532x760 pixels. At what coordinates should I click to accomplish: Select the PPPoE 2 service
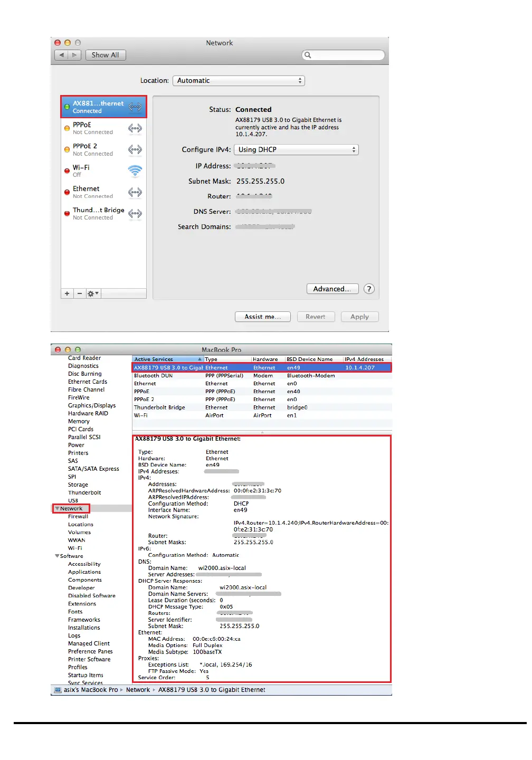103,150
